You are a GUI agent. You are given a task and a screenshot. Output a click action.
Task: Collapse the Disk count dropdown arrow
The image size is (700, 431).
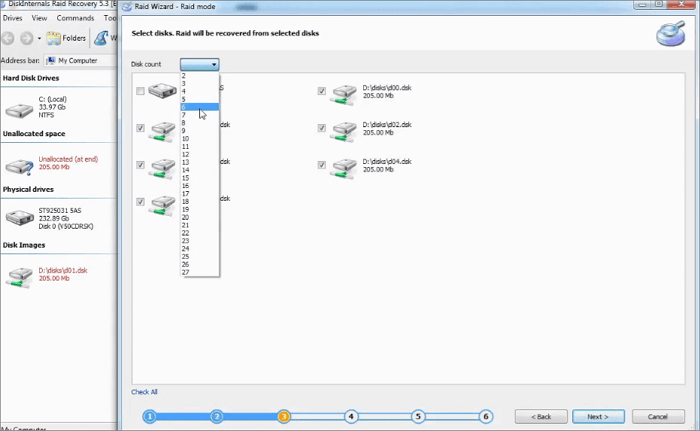click(x=214, y=64)
